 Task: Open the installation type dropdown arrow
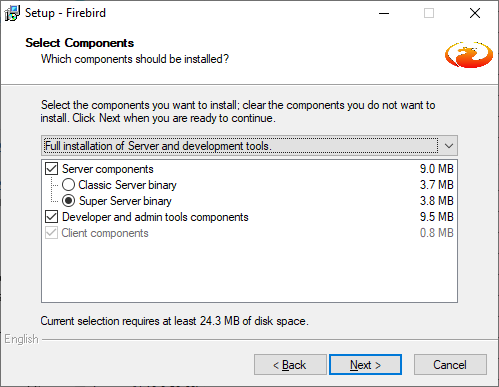[449, 146]
